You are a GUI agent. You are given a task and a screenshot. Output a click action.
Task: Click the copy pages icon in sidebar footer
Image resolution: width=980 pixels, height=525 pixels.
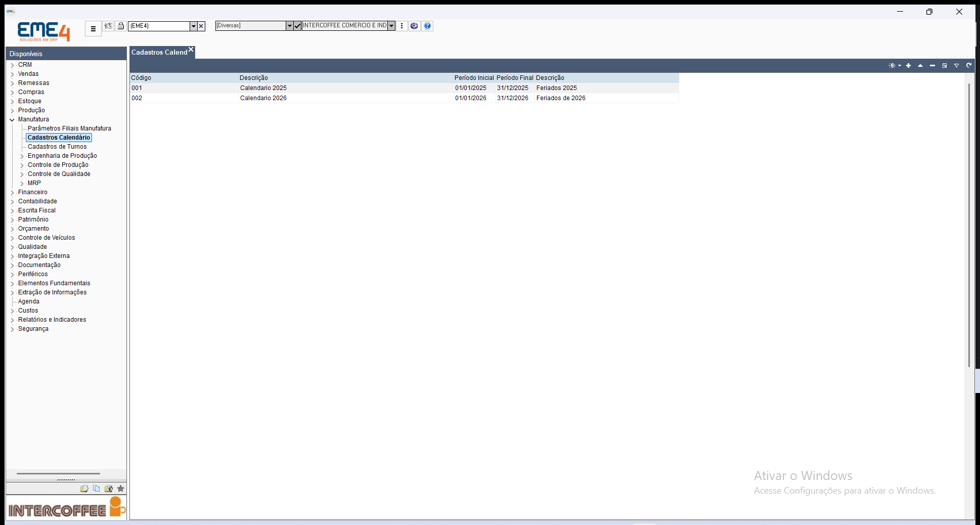click(x=96, y=489)
